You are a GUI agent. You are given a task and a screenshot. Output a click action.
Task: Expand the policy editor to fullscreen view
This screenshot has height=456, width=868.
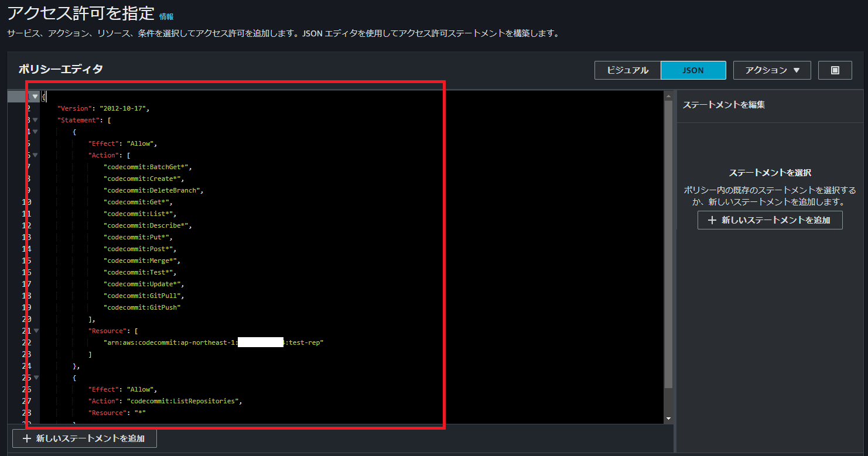(x=834, y=70)
